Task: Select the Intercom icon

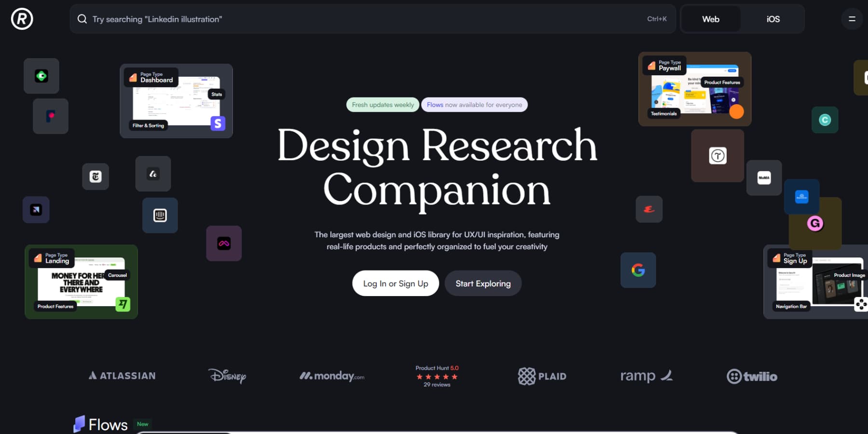Action: pyautogui.click(x=160, y=215)
